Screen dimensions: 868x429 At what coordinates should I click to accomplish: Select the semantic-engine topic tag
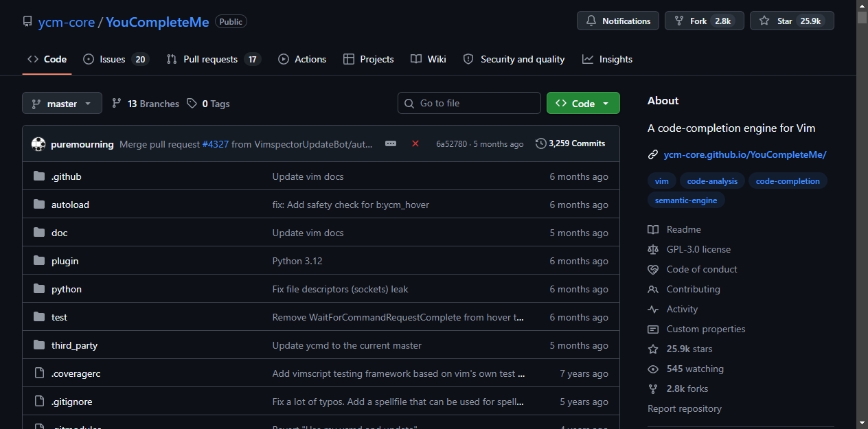click(x=686, y=200)
